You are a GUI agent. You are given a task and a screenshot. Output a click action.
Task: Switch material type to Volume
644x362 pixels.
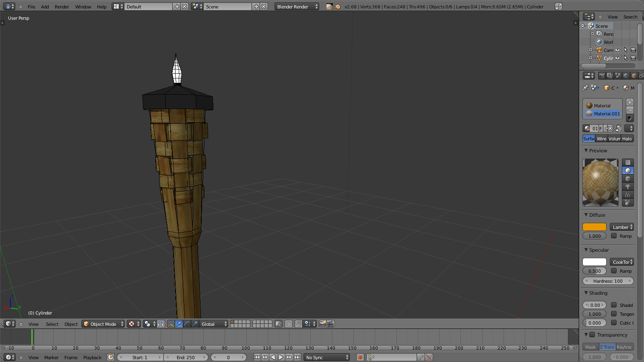tap(614, 139)
